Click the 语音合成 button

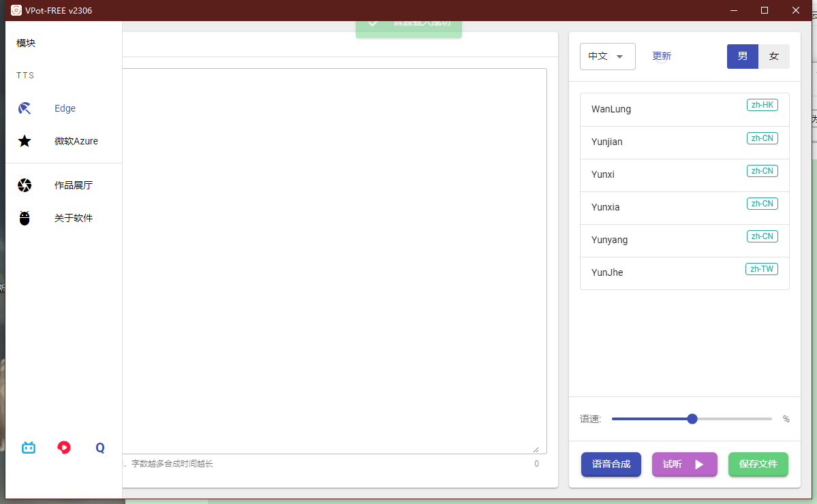tap(611, 464)
